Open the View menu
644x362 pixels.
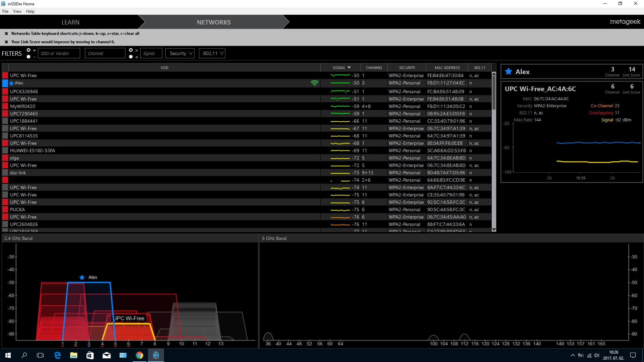(x=17, y=11)
